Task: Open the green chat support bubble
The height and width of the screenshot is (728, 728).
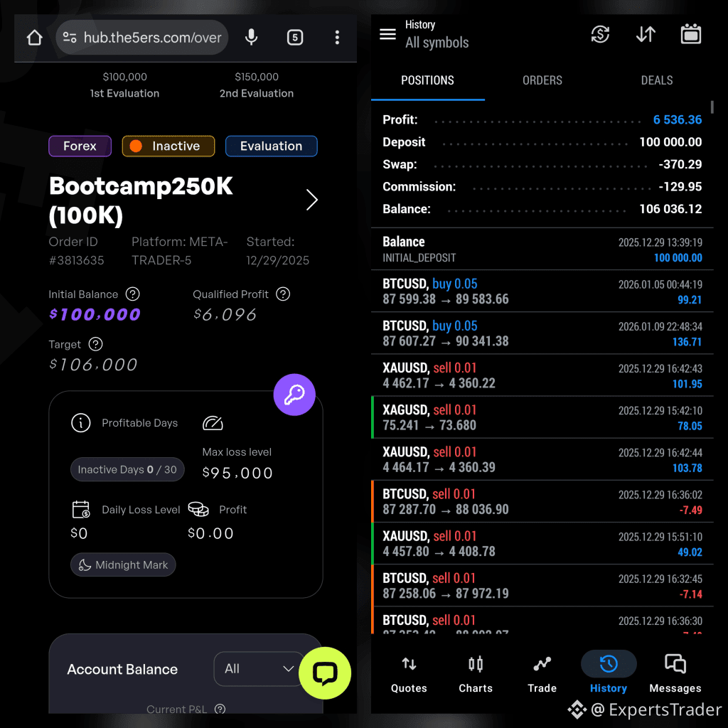Action: (325, 673)
